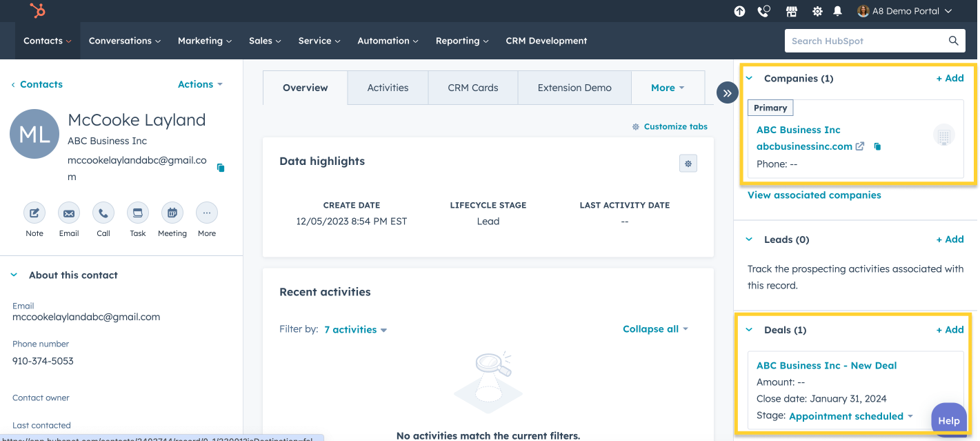Select the Call icon for this contact
The image size is (980, 441).
tap(103, 213)
